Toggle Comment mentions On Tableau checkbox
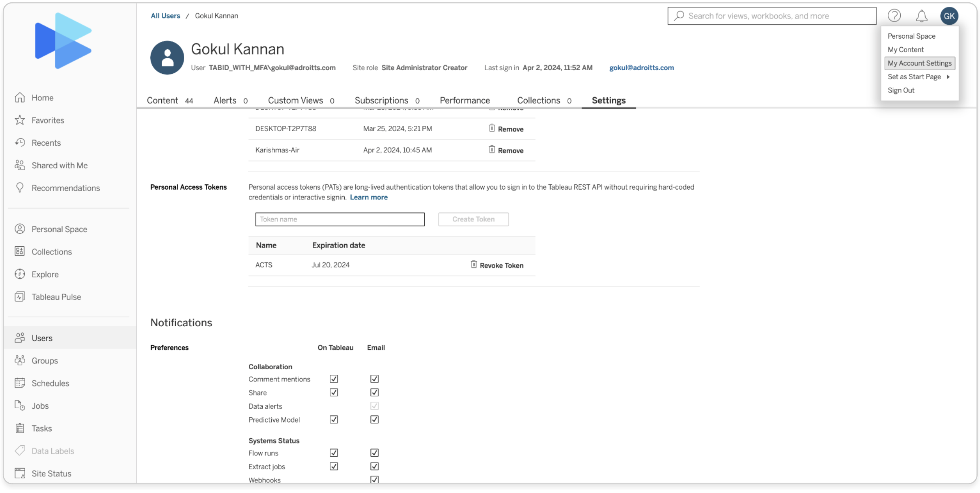This screenshot has width=980, height=493. [334, 379]
